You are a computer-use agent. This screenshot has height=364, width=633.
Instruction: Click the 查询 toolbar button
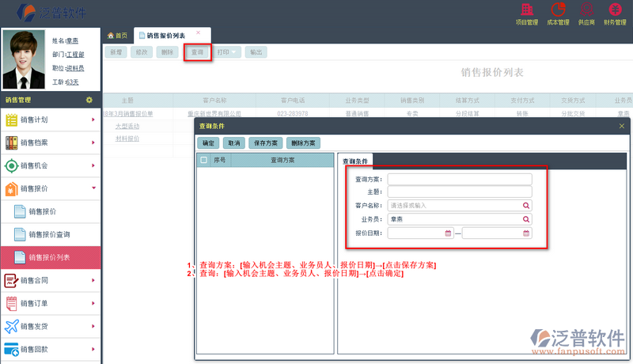coord(197,52)
